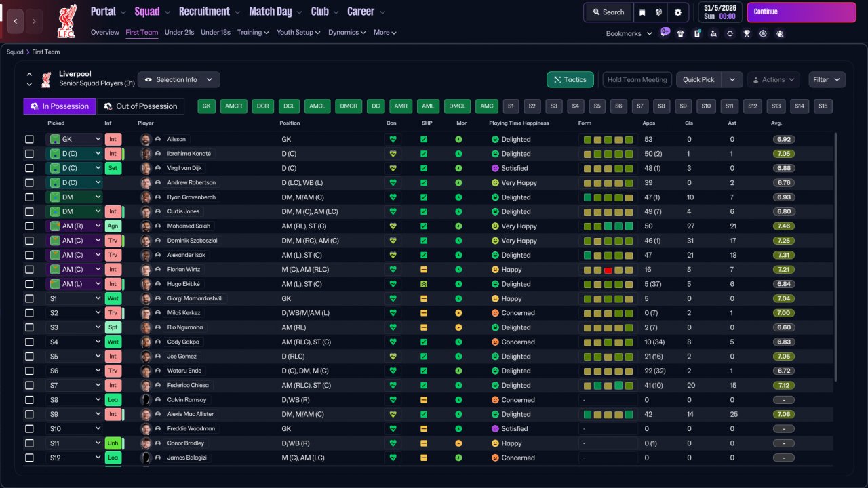This screenshot has height=488, width=868.
Task: Open the S5 picked dropdown for Joe Gomez
Action: [x=74, y=357]
